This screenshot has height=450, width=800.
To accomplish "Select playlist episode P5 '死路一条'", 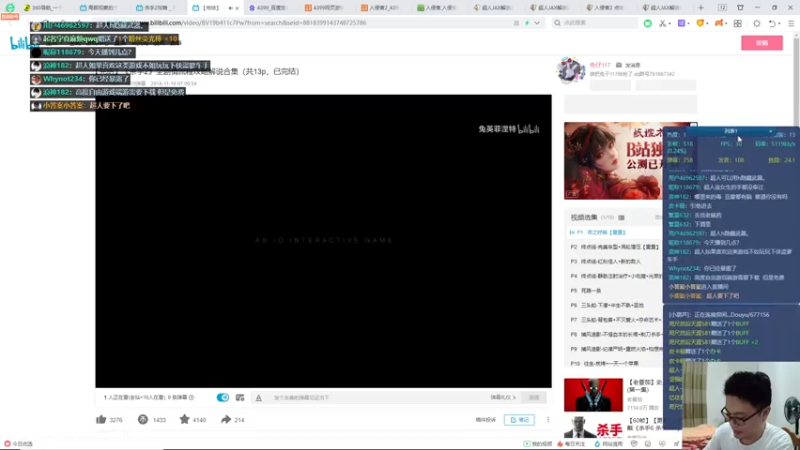I will pos(615,291).
